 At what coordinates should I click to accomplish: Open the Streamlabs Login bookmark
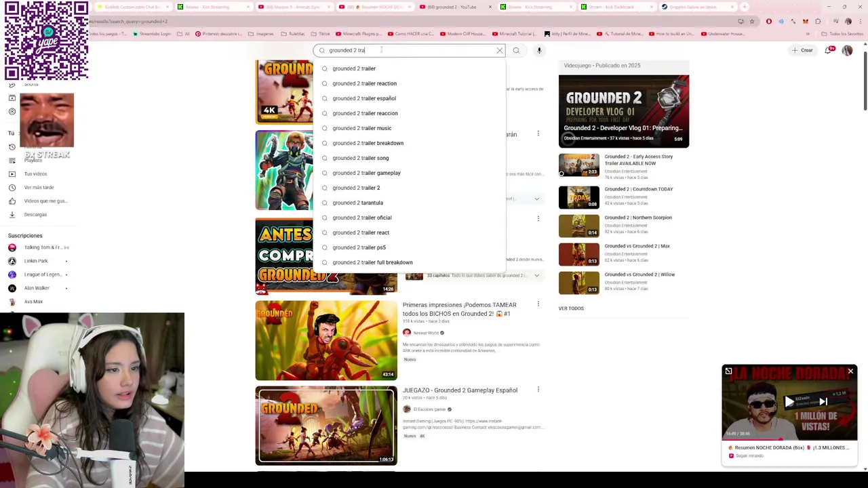click(152, 34)
